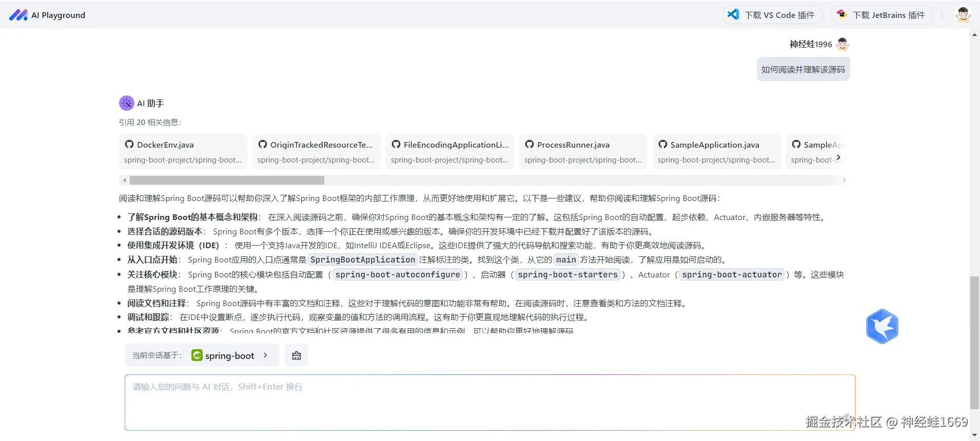Screen dimensions: 980x441
Task: Click bullet heading 关注核心模块
Action: (152, 274)
